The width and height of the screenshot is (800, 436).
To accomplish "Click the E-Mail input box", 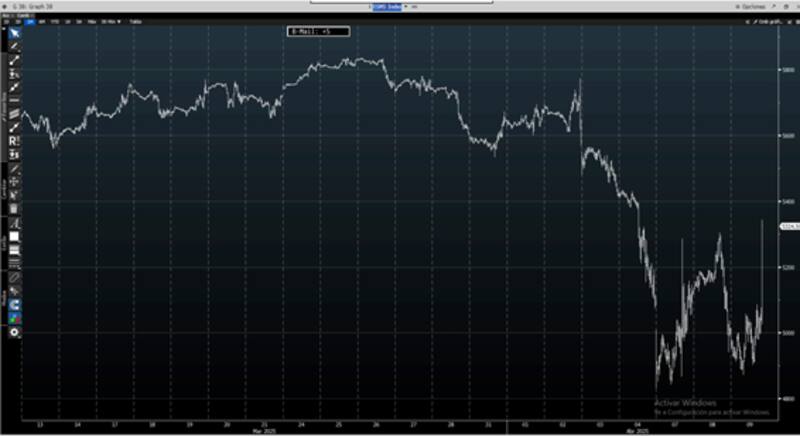I will click(317, 32).
